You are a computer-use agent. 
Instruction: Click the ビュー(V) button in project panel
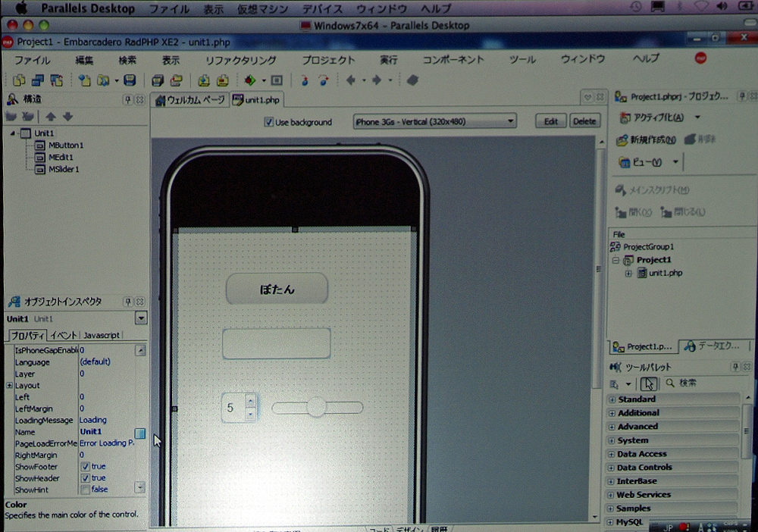tap(641, 162)
